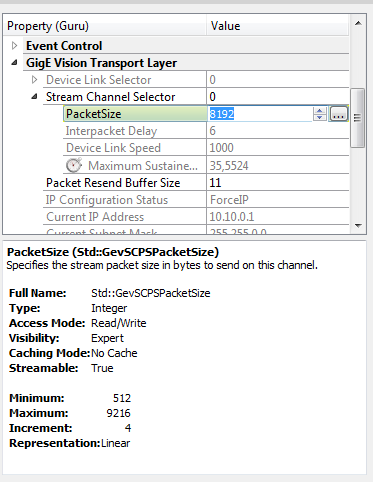The image size is (373, 482).
Task: Expand the Event Control category
Action: coord(14,46)
